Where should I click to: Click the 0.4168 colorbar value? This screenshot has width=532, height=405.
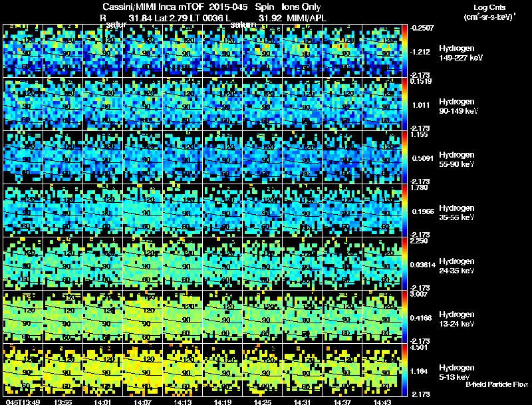click(x=421, y=318)
